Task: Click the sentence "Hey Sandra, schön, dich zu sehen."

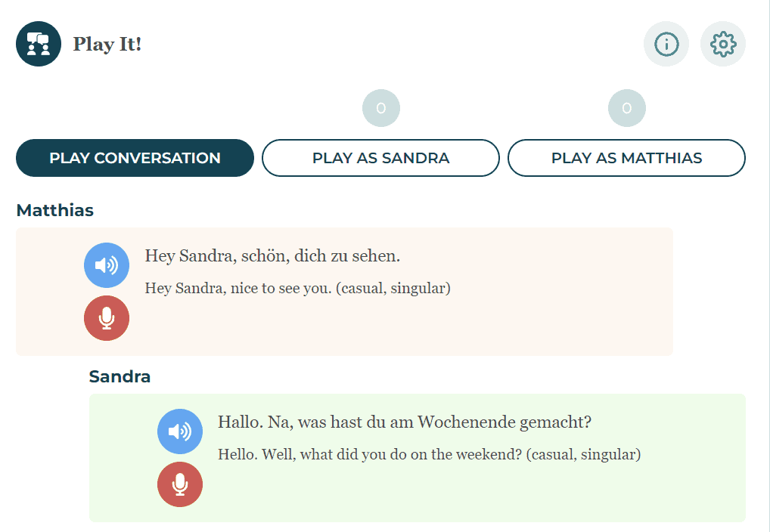Action: tap(272, 256)
